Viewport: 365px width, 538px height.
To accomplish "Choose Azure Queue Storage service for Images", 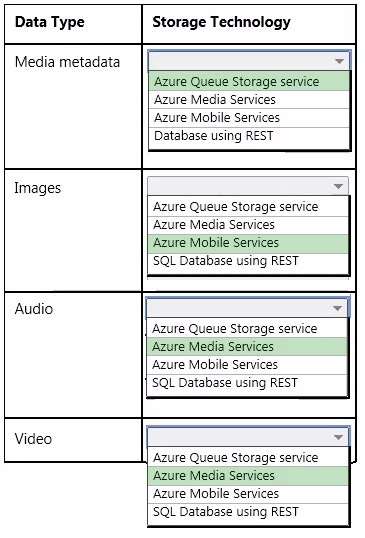I will tap(248, 207).
